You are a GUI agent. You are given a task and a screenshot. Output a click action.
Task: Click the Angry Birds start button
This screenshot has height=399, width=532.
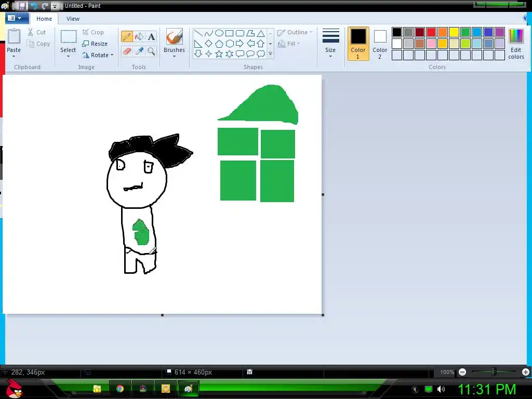tap(14, 389)
